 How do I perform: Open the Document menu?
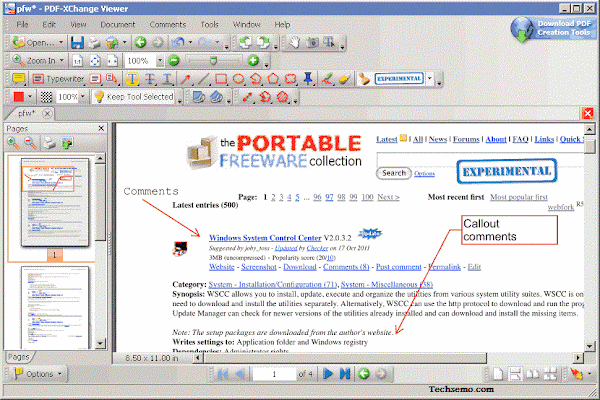pyautogui.click(x=117, y=24)
